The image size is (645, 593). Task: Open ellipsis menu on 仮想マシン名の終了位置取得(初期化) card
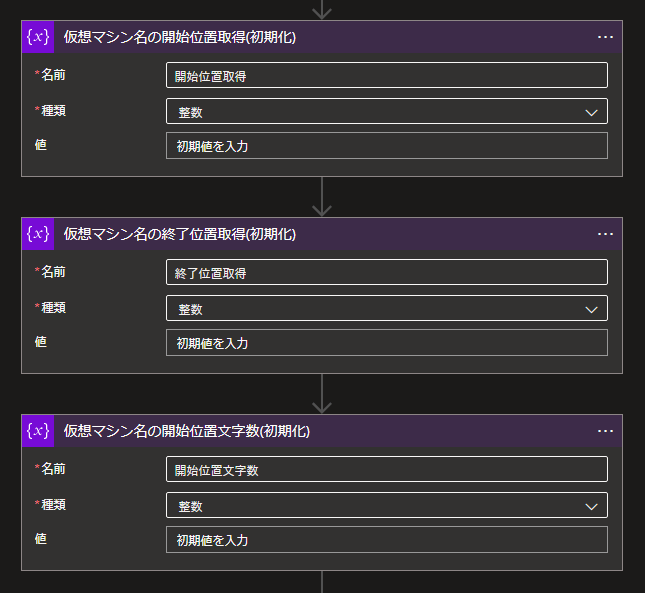pyautogui.click(x=605, y=234)
